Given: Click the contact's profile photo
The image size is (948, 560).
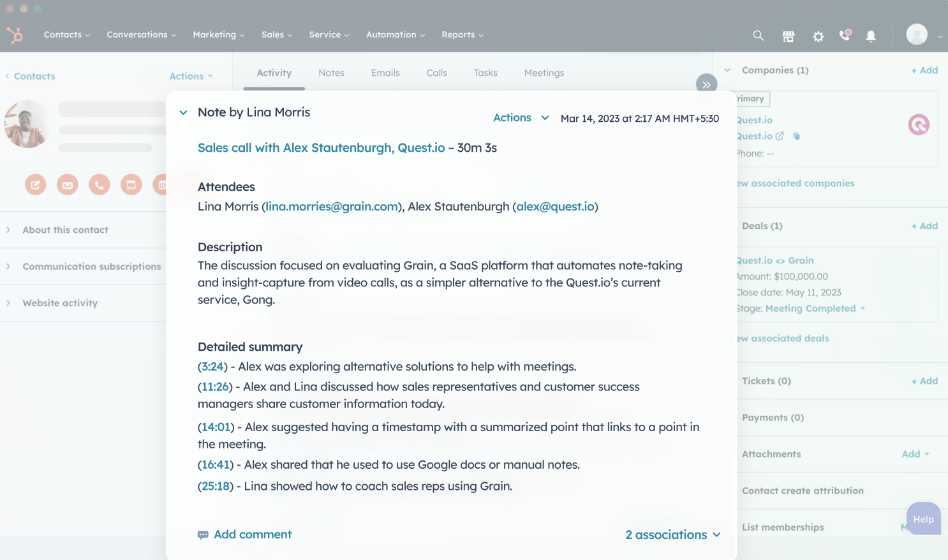Looking at the screenshot, I should click(27, 124).
